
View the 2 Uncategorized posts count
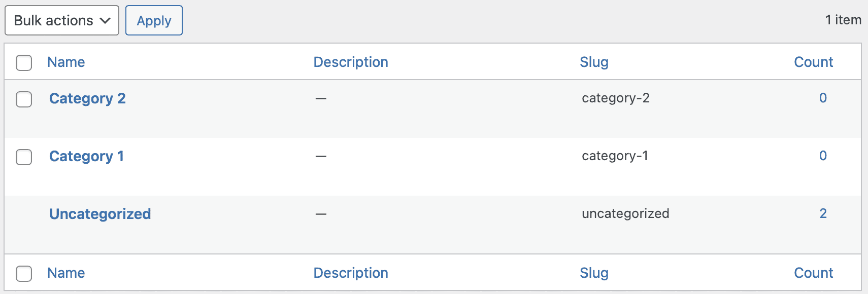tap(823, 213)
